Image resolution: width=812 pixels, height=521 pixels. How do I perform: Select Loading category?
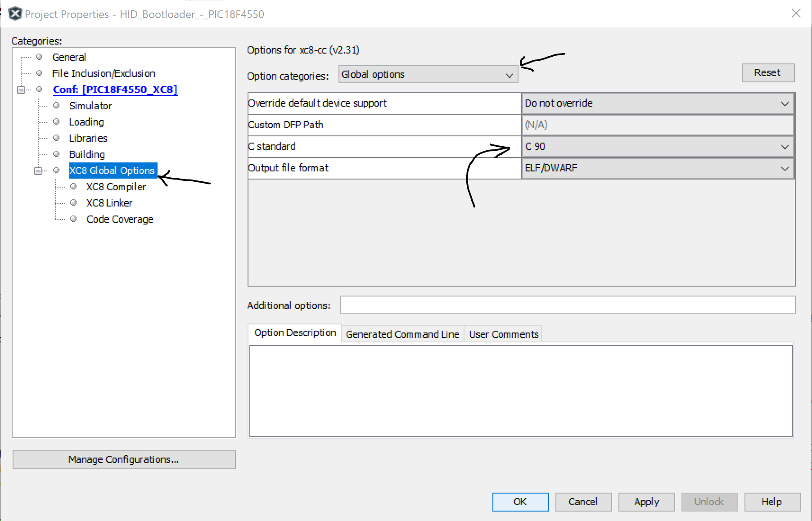click(x=86, y=122)
